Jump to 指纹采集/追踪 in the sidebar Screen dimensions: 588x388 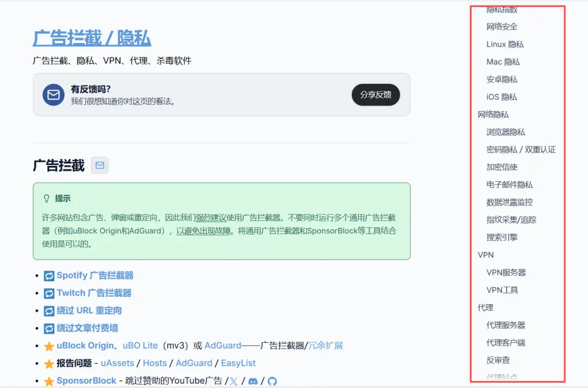[511, 220]
